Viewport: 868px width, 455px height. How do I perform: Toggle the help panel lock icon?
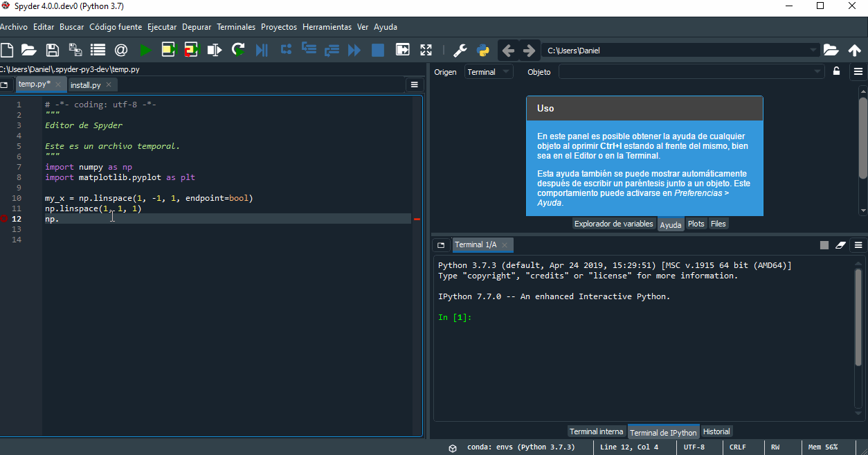pyautogui.click(x=837, y=71)
